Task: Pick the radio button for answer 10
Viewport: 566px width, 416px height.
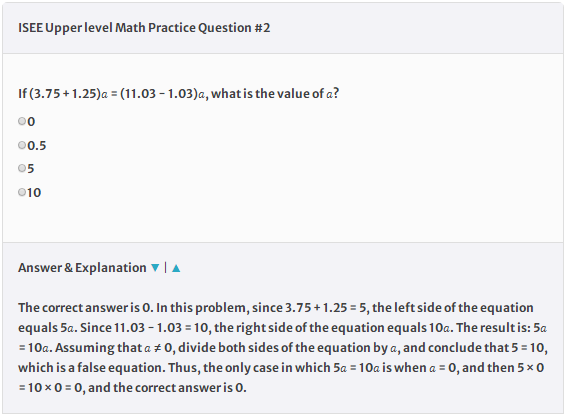Action: pyautogui.click(x=22, y=192)
